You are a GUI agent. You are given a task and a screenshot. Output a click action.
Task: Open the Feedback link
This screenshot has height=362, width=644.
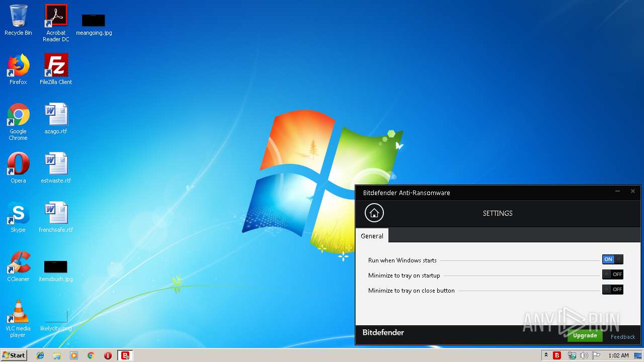point(623,337)
